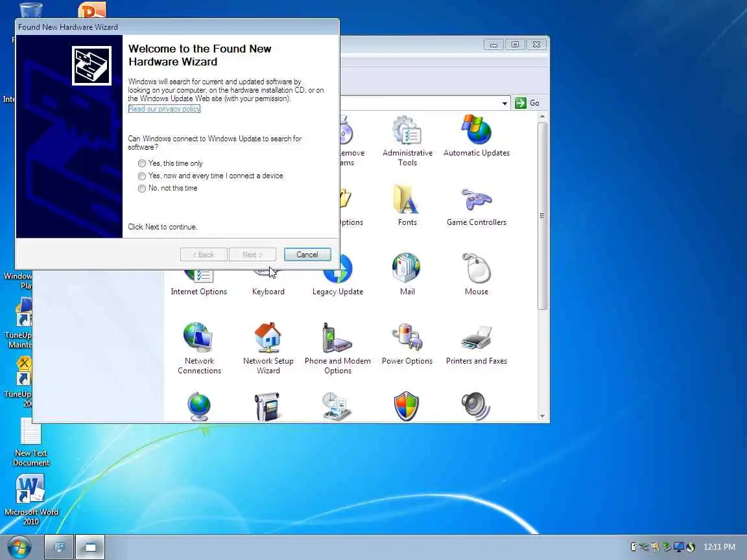Click the first taskbar button beside Start

tap(59, 547)
